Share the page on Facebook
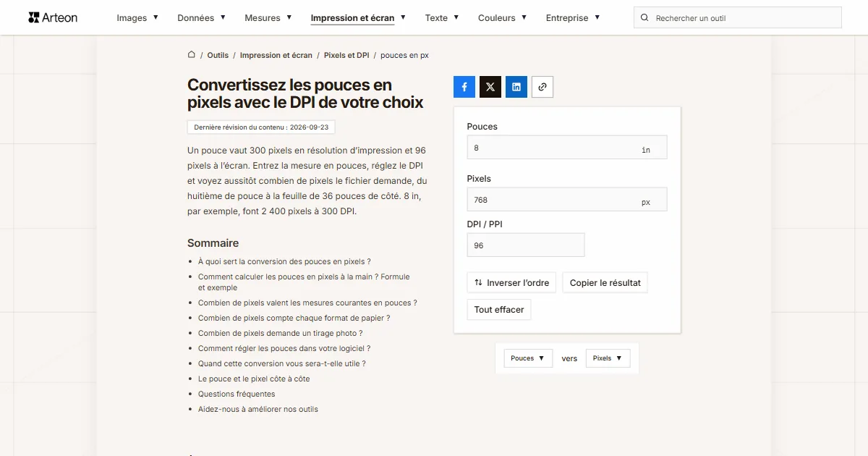The height and width of the screenshot is (456, 868). click(x=464, y=87)
